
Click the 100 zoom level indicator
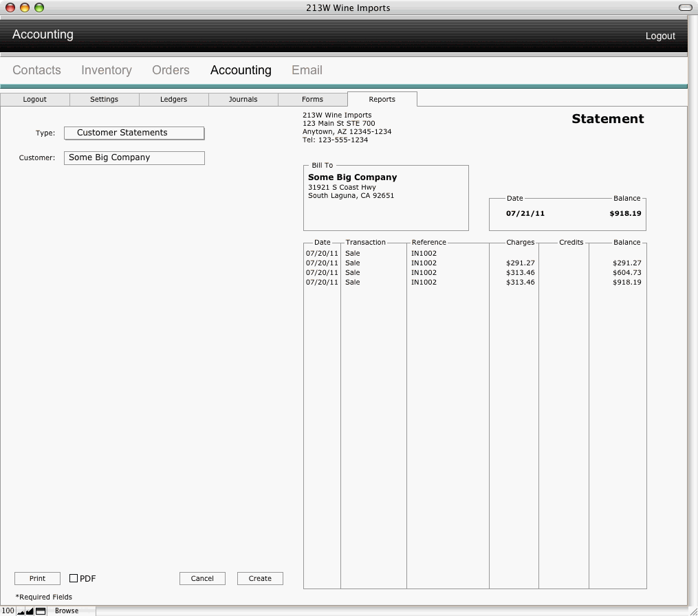(x=8, y=610)
